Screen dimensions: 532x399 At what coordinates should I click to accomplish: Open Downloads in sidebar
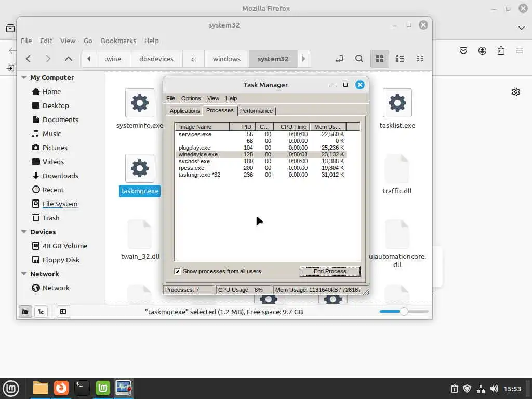(60, 176)
